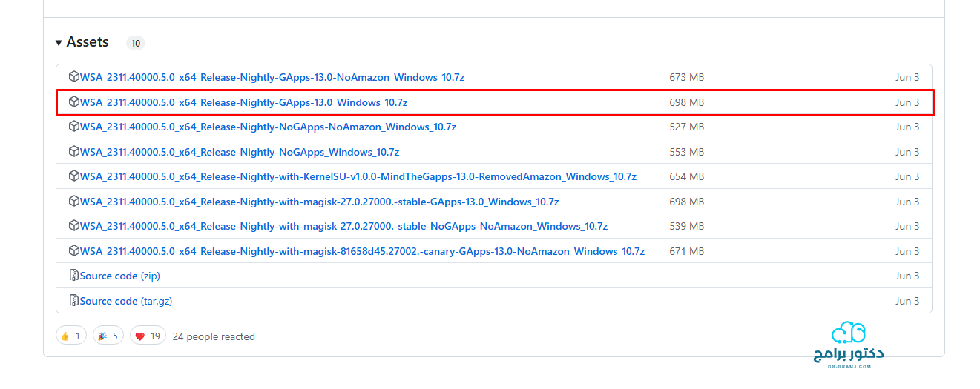980x389 pixels.
Task: Click 673 MB size text
Action: click(687, 77)
